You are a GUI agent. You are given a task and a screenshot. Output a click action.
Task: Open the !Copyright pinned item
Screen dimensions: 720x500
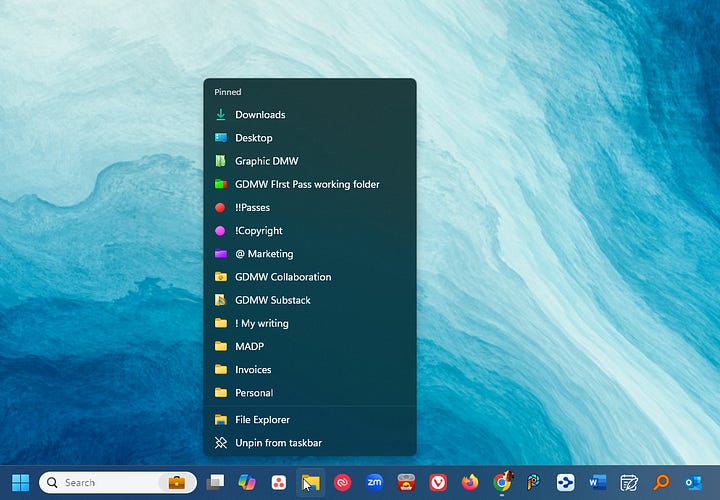point(310,230)
